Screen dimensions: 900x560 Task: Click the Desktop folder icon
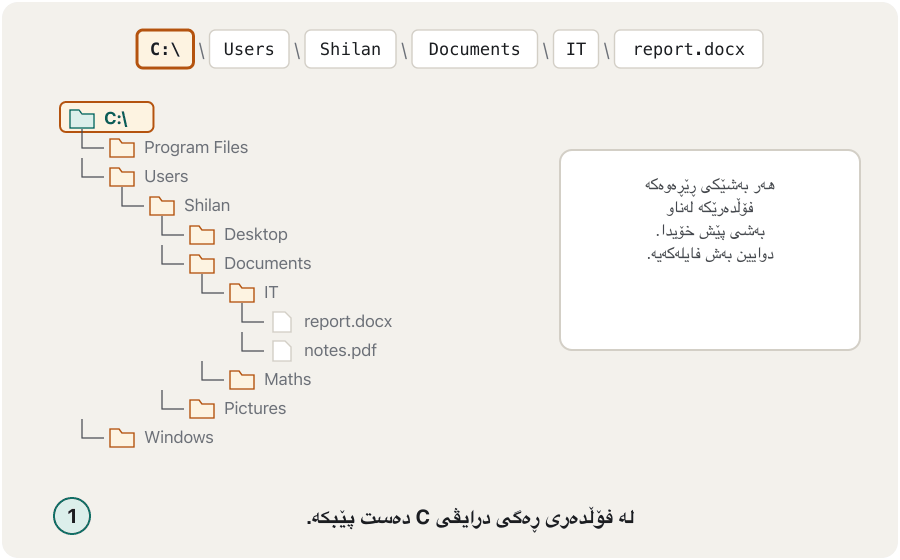[202, 235]
